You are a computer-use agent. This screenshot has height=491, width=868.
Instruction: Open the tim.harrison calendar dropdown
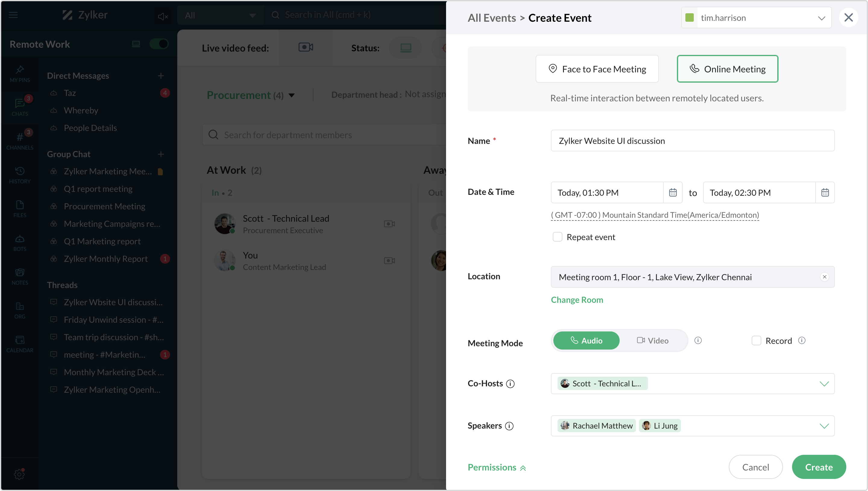[821, 18]
